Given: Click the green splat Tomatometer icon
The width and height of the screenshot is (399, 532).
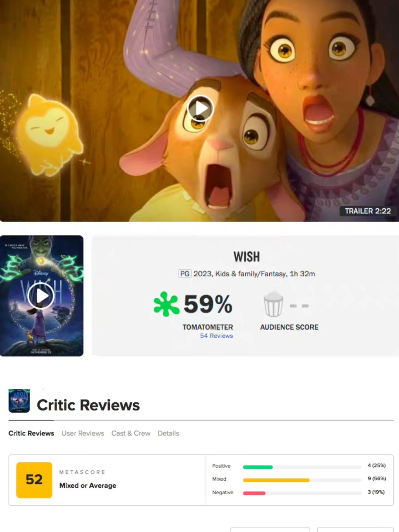Looking at the screenshot, I should (x=166, y=304).
